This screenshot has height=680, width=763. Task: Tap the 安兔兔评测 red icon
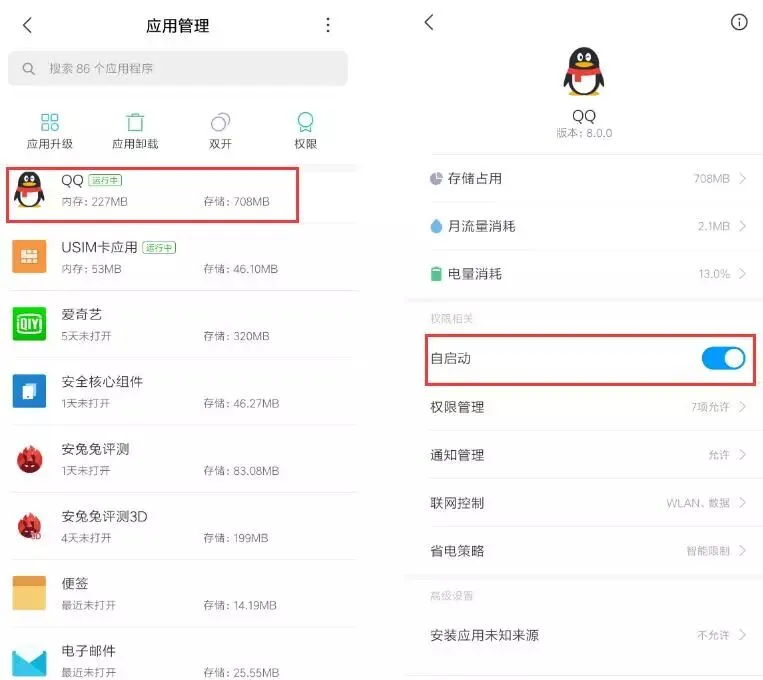pyautogui.click(x=29, y=459)
